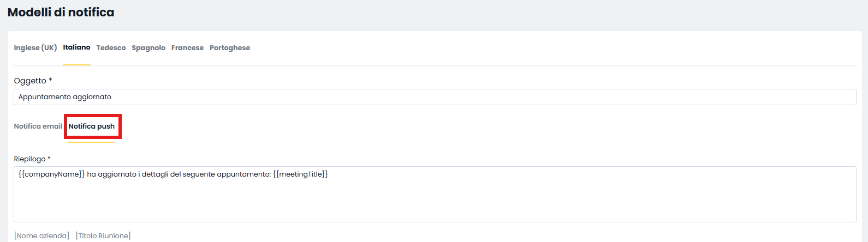Switch to the Inglese (UK) language tab
This screenshot has height=242, width=868.
pyautogui.click(x=35, y=48)
